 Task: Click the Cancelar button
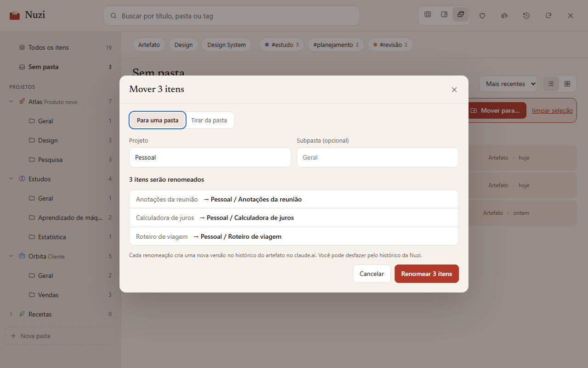click(x=372, y=274)
